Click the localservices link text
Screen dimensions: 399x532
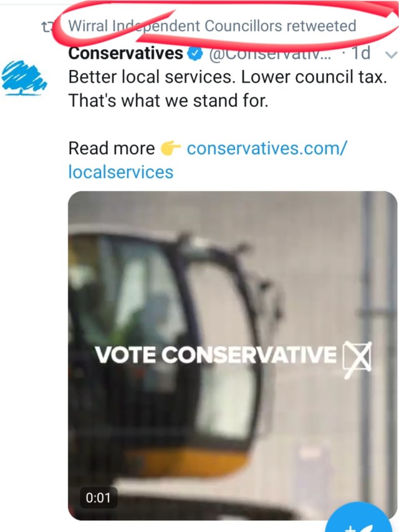(x=121, y=172)
